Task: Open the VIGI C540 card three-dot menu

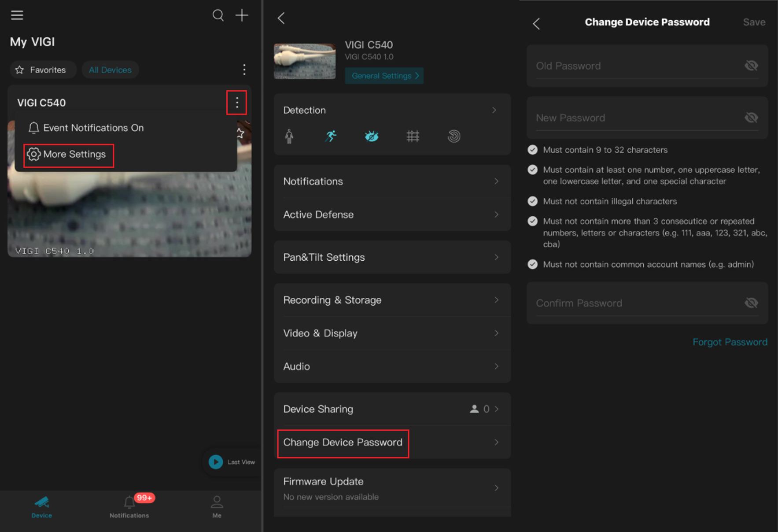Action: 237,103
